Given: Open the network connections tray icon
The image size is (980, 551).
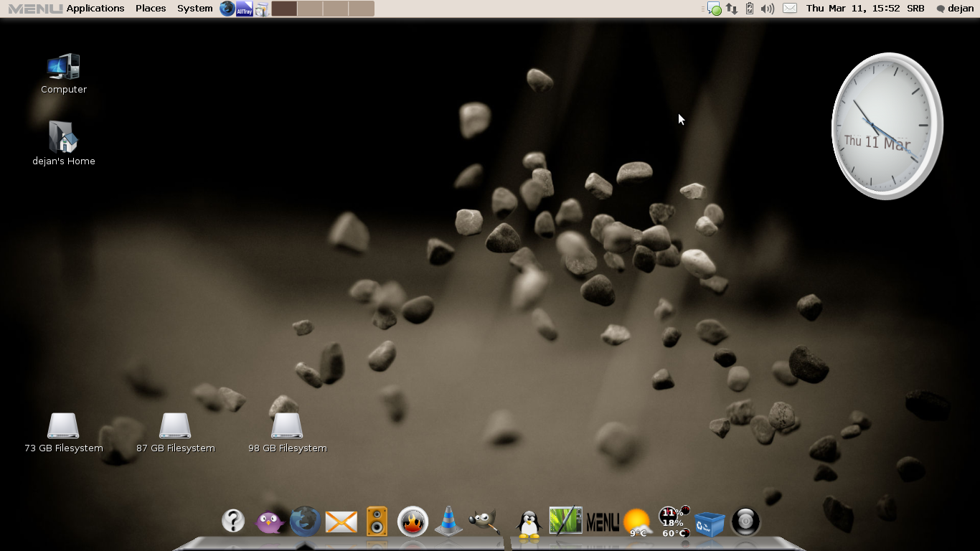Looking at the screenshot, I should 732,9.
